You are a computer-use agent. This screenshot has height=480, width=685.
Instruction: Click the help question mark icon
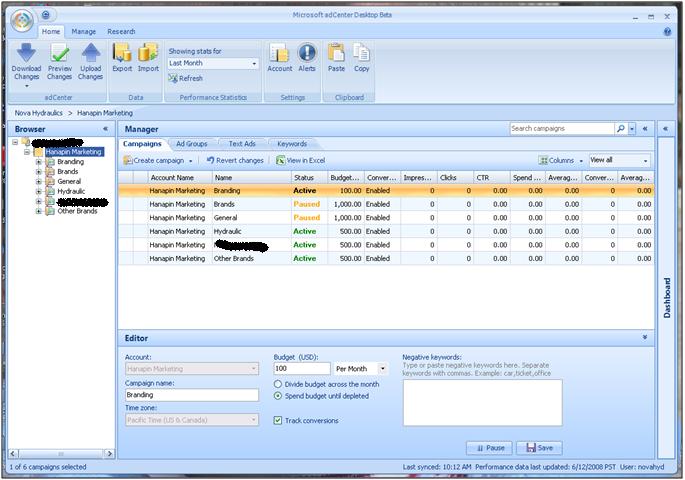click(x=667, y=31)
